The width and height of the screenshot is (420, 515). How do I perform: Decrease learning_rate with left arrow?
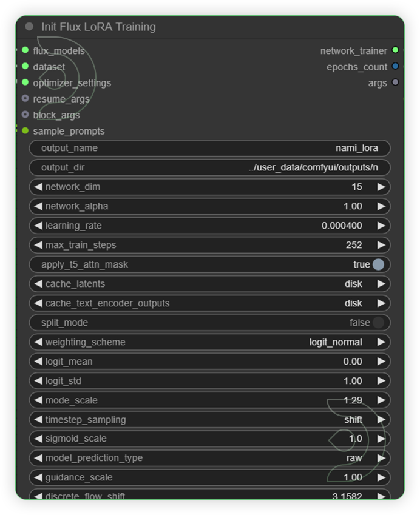38,225
